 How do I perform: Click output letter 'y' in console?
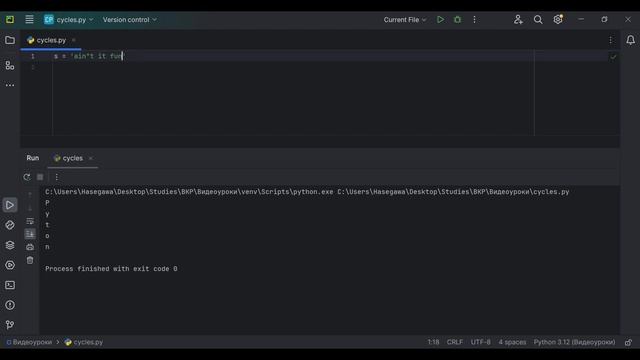click(x=47, y=214)
